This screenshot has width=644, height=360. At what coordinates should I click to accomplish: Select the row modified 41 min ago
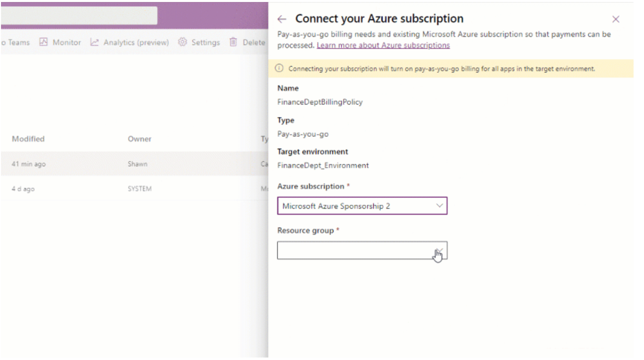[134, 164]
